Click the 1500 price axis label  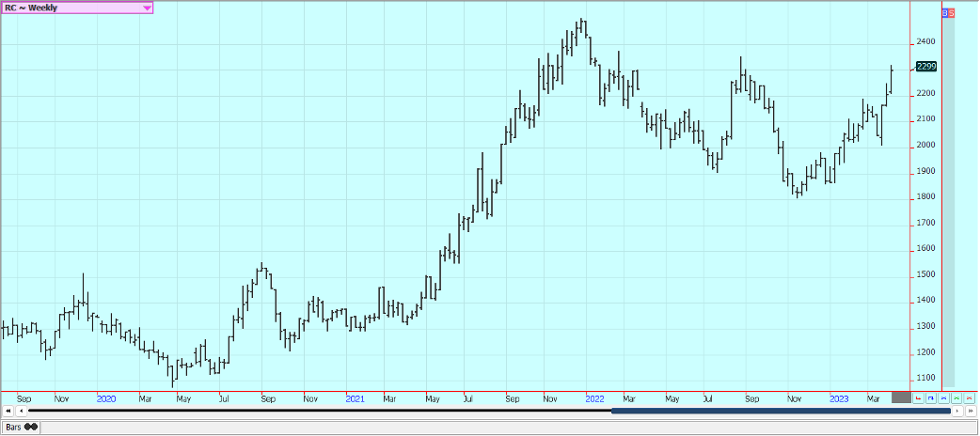coord(925,274)
